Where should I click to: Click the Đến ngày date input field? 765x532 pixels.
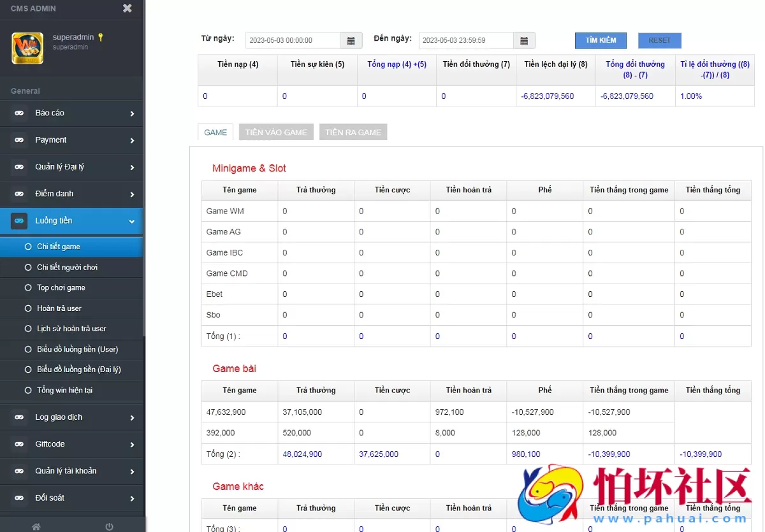point(465,40)
